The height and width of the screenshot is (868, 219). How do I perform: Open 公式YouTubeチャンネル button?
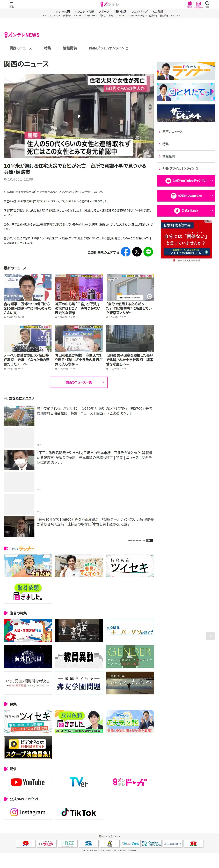(186, 181)
